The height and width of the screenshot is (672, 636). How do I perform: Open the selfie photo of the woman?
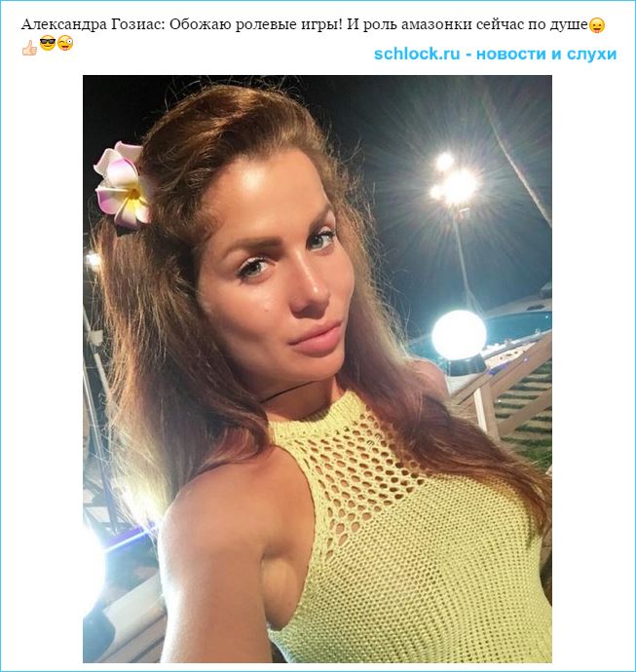click(318, 369)
